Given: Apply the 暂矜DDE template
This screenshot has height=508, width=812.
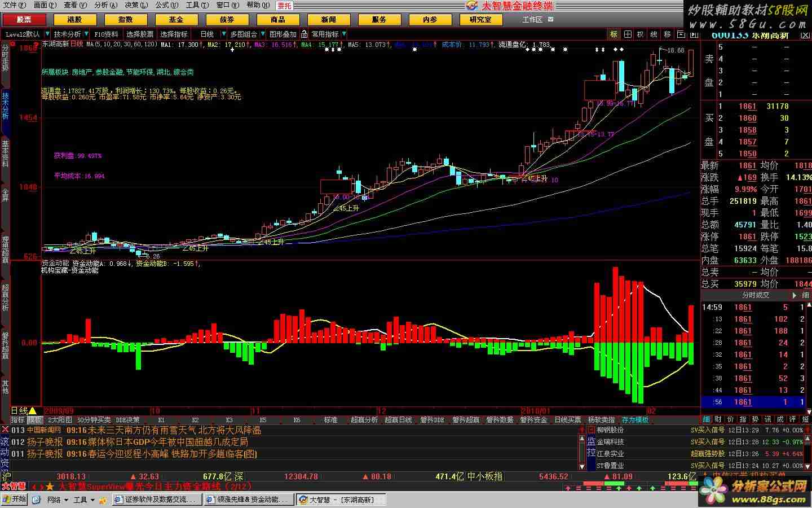Looking at the screenshot, I should click(x=432, y=420).
